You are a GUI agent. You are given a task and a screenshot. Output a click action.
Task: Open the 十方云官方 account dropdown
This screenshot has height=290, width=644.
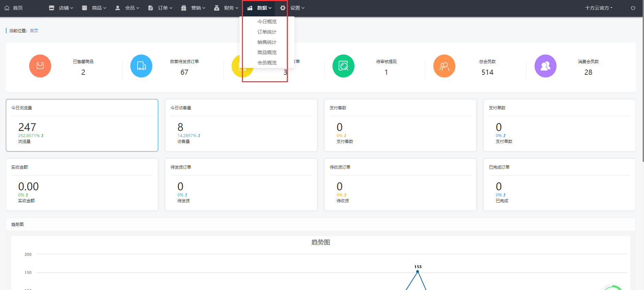599,8
